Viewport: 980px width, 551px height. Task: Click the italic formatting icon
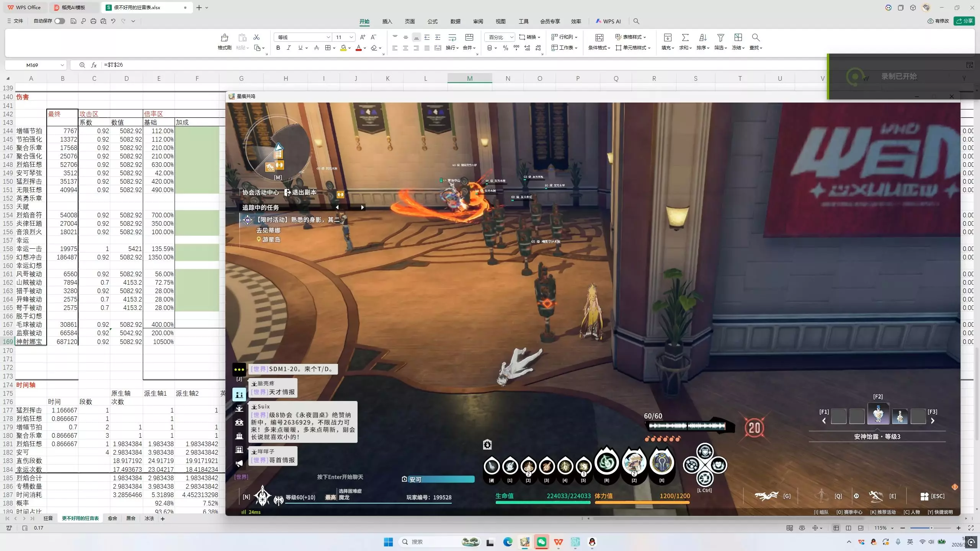289,48
